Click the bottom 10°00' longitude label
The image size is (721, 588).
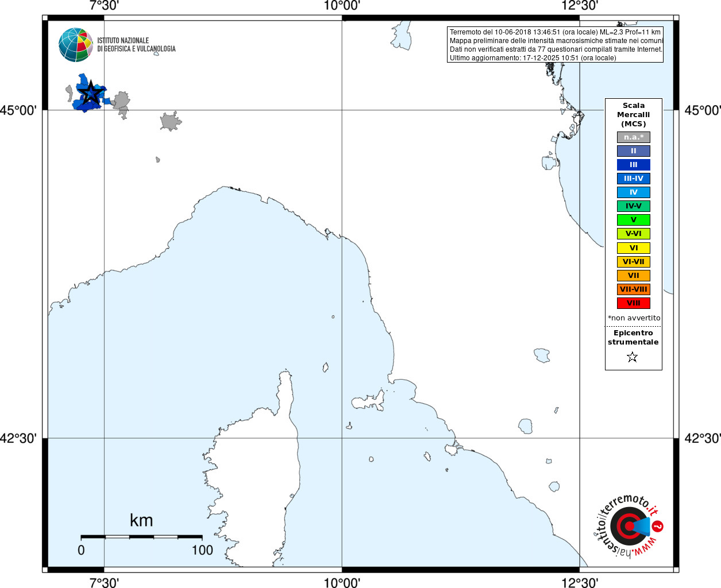tap(342, 583)
